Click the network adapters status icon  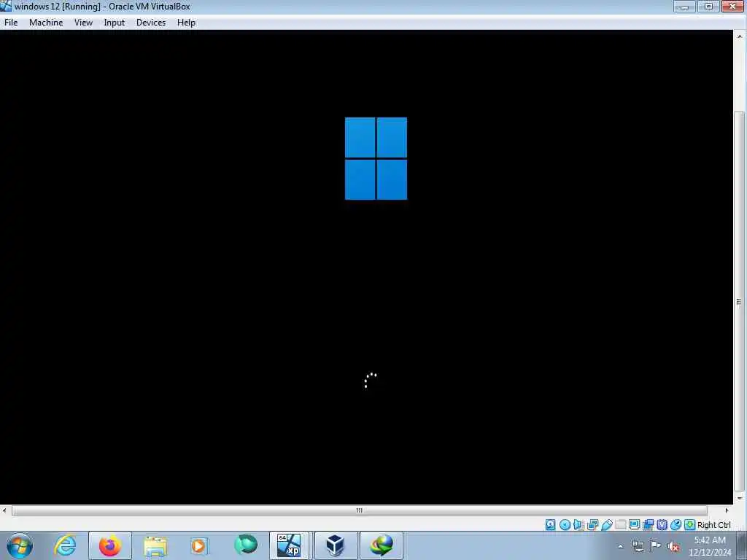[x=592, y=525]
